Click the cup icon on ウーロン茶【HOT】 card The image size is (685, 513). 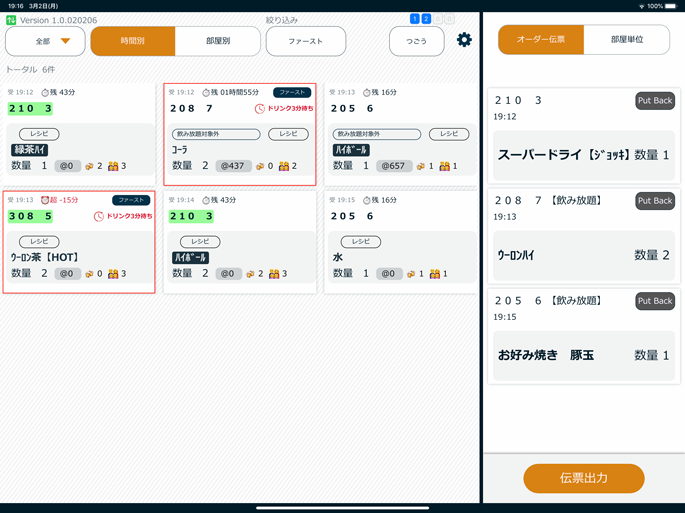pos(90,274)
